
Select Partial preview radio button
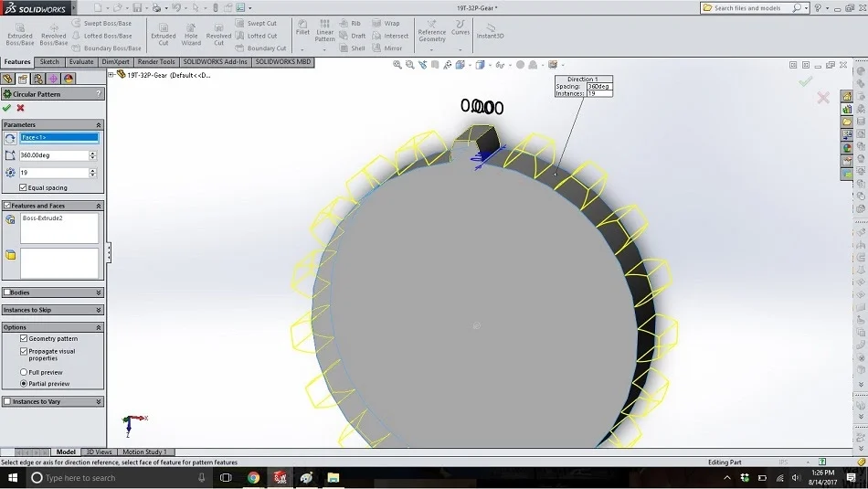[24, 383]
